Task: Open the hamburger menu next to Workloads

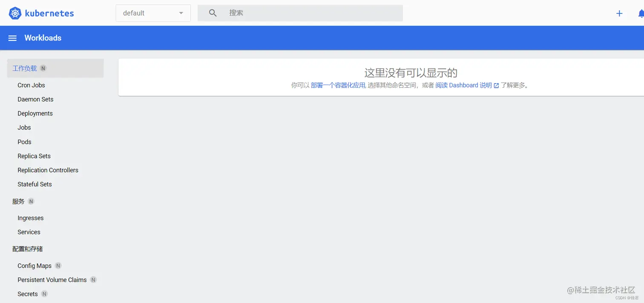Action: click(12, 38)
